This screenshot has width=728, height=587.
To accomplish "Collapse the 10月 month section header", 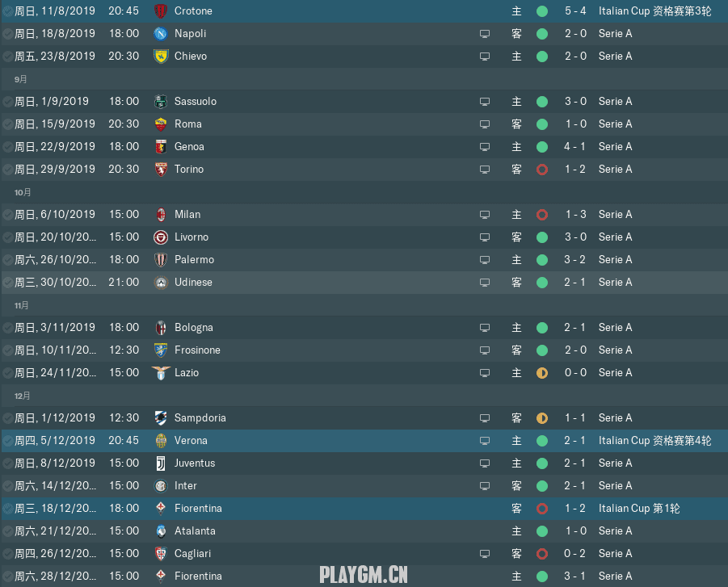I will [364, 192].
